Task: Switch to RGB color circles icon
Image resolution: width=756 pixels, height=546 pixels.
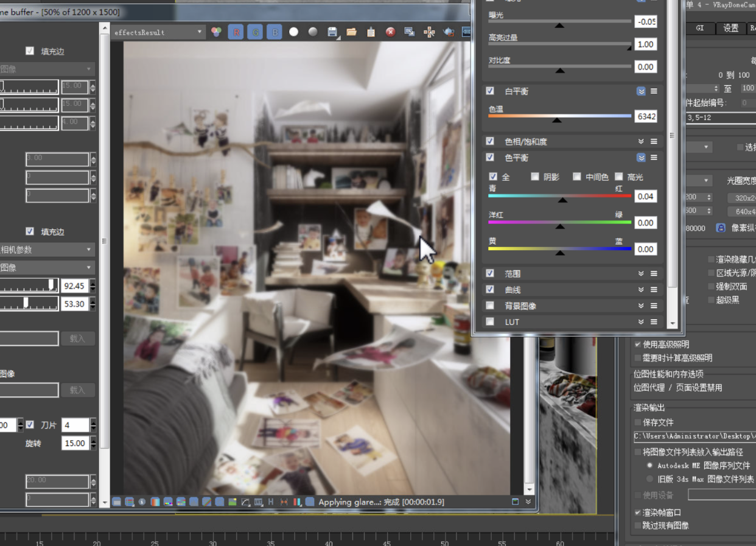Action: click(216, 32)
